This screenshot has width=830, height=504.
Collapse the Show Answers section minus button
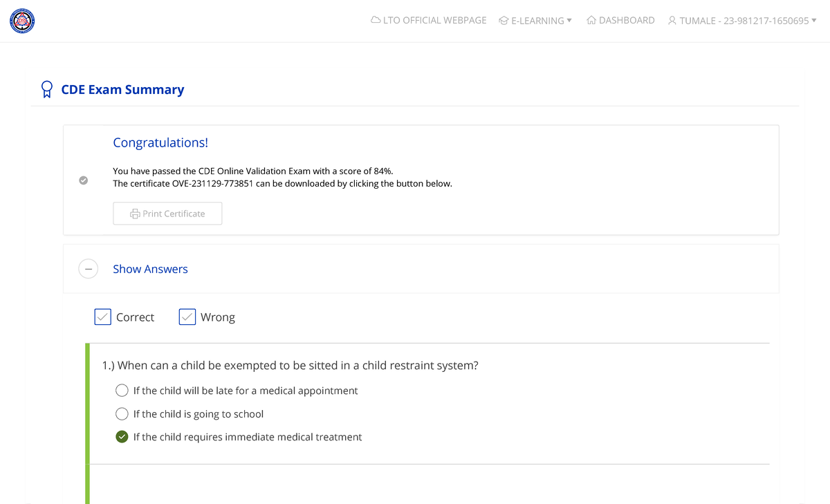pos(88,269)
